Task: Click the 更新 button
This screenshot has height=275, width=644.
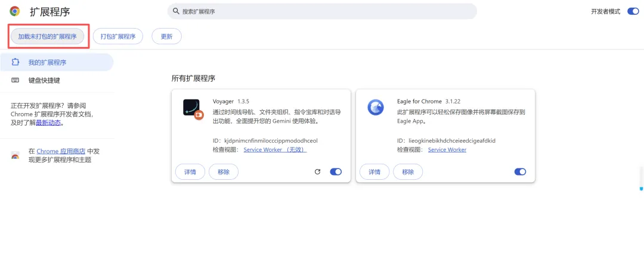Action: [167, 36]
